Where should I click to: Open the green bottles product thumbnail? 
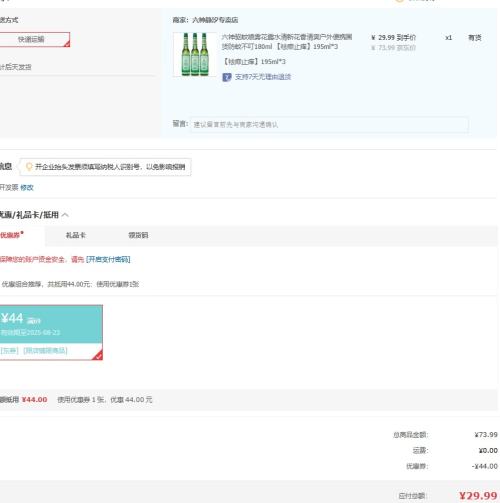[194, 54]
